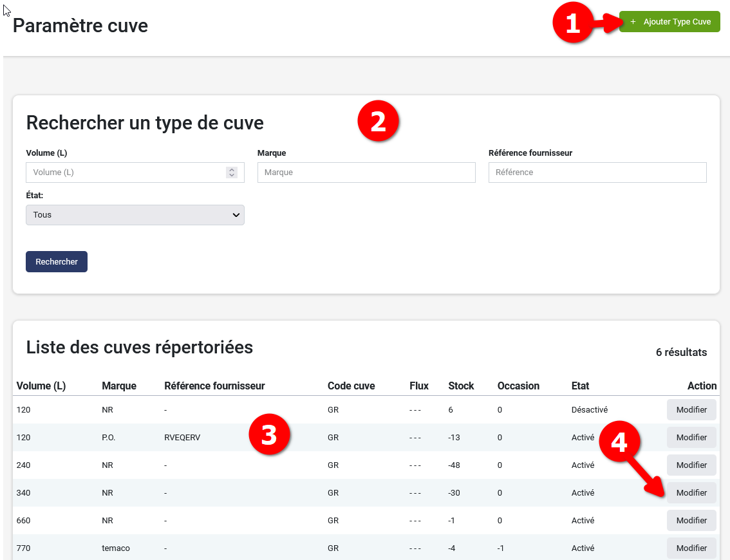This screenshot has height=560, width=730.
Task: Click Modifier on the 240 L row
Action: click(691, 465)
